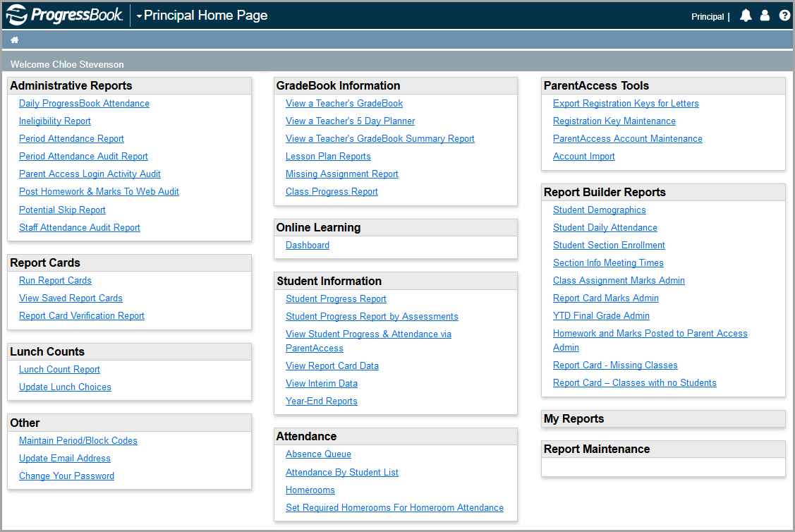Open Lesson Plan Reports link
This screenshot has height=532, width=795.
[x=328, y=157]
